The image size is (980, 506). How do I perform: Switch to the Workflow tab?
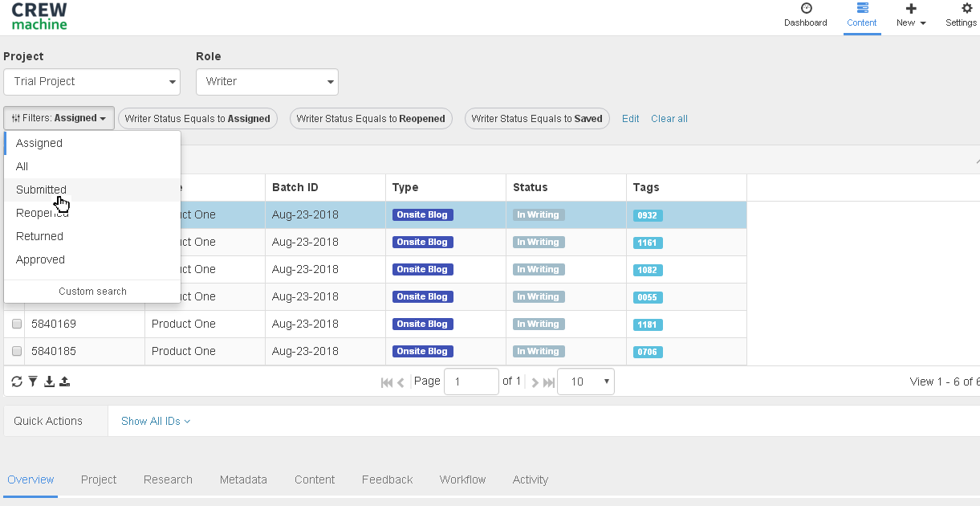462,479
